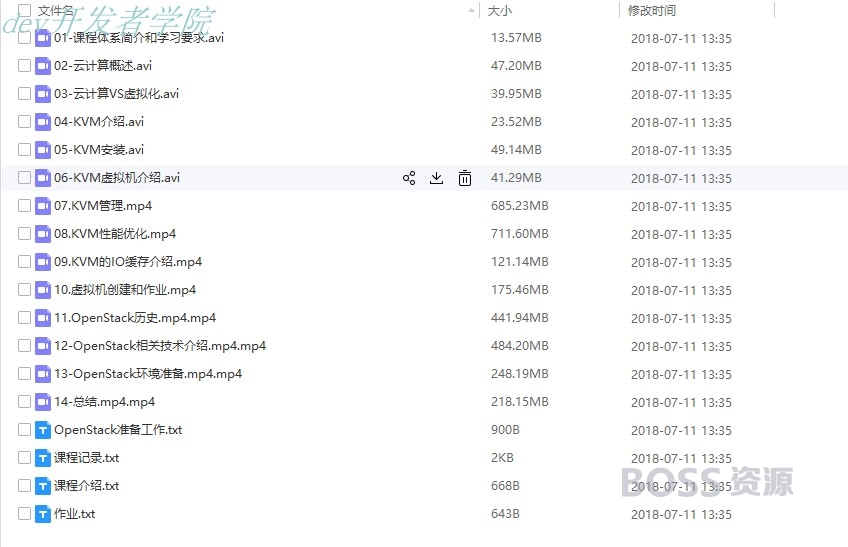Image resolution: width=848 pixels, height=547 pixels.
Task: Select the checkbox for 07.KVM管理.mp4
Action: coord(24,206)
